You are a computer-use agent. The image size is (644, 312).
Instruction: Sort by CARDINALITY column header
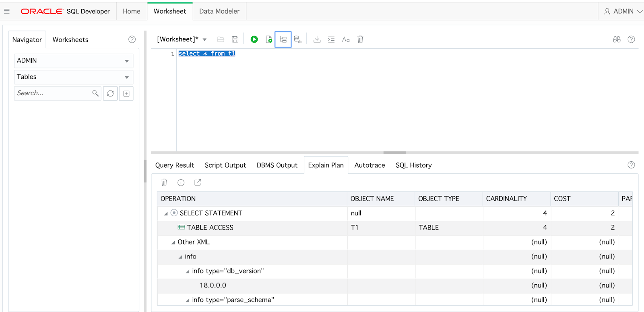(x=516, y=199)
